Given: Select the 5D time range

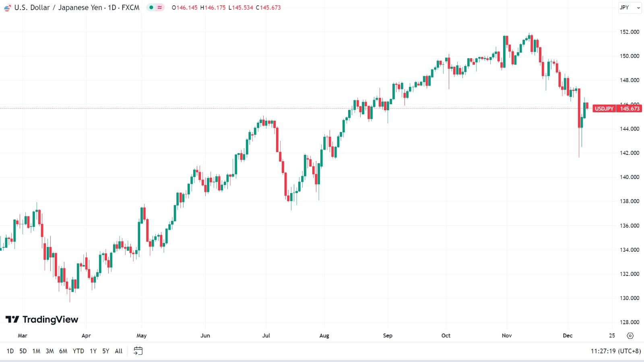Looking at the screenshot, I should point(23,351).
